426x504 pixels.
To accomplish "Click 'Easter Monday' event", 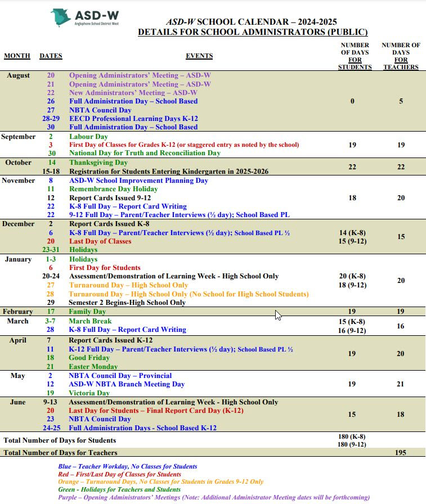I will [93, 366].
